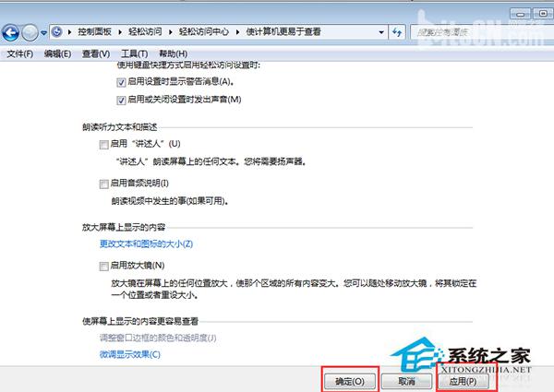Uncheck 启用设置时显示警告消息(A)
The image size is (554, 392).
121,83
